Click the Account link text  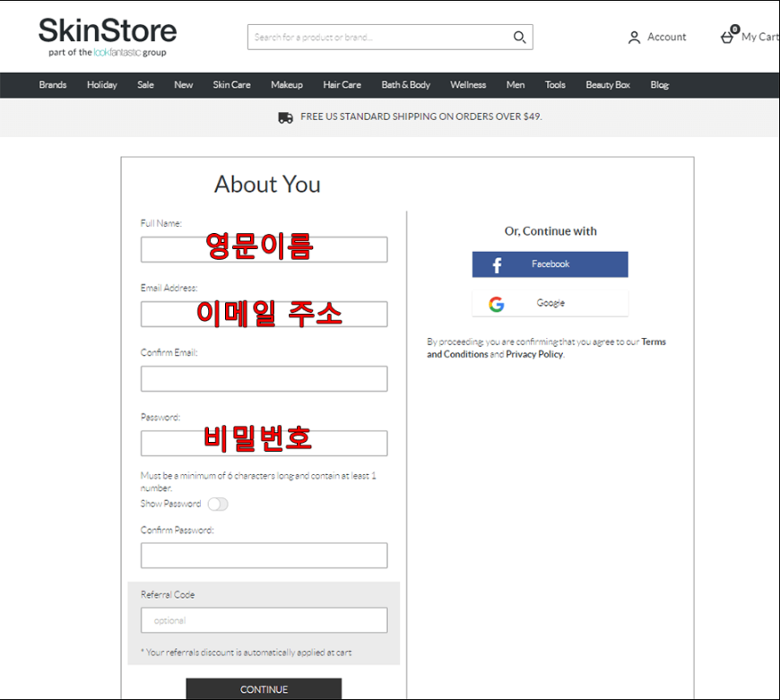tap(666, 38)
